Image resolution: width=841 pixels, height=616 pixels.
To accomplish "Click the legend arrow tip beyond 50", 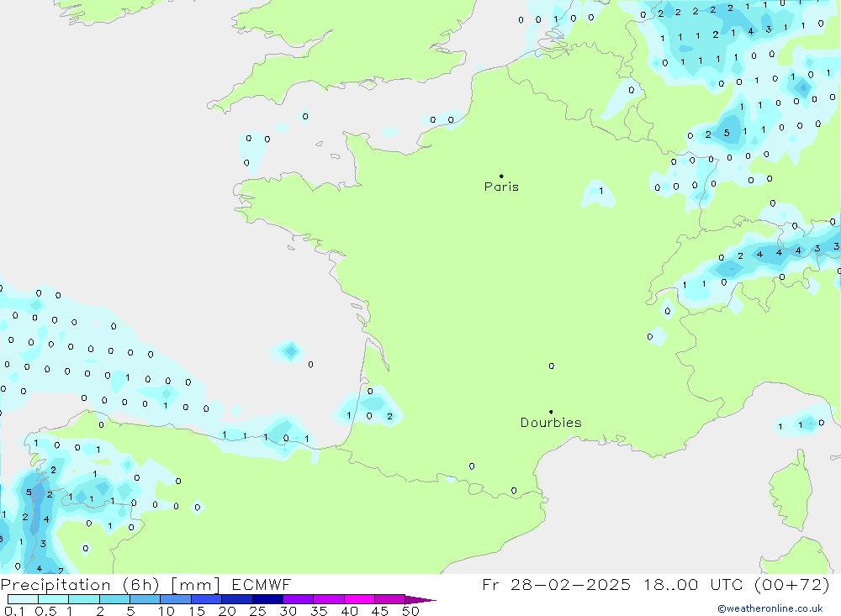I will [x=421, y=599].
